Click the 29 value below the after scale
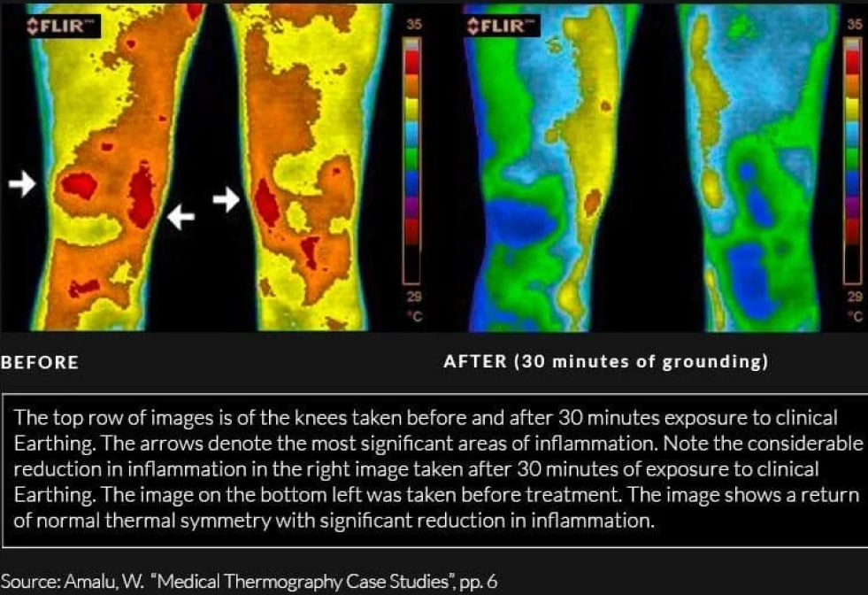Screen dimensions: 868x595 pyautogui.click(x=855, y=297)
